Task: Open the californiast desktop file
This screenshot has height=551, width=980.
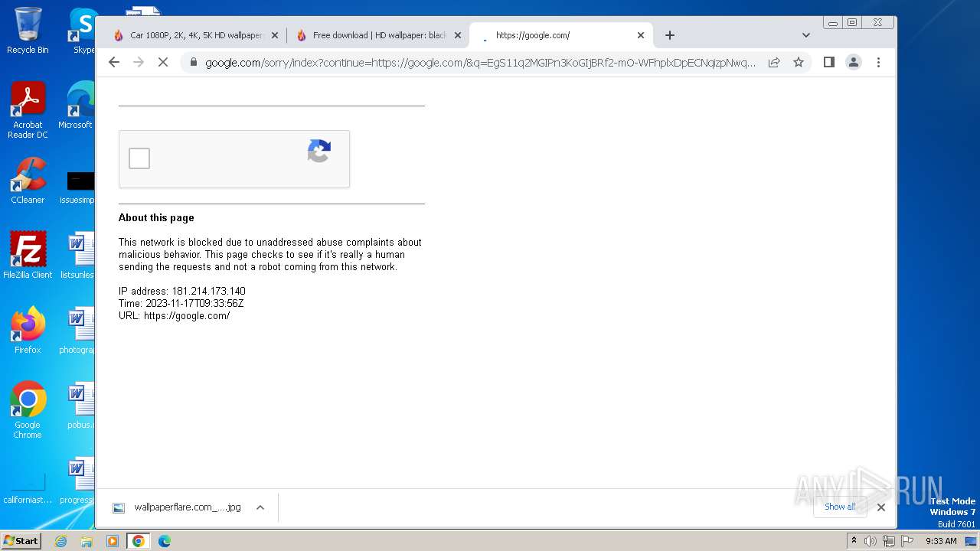Action: 28,488
